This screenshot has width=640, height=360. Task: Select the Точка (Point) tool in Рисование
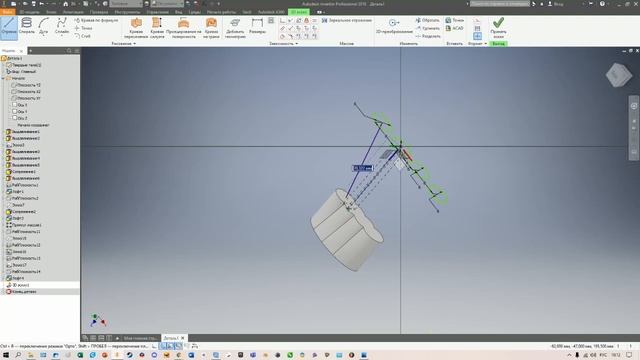click(x=84, y=28)
